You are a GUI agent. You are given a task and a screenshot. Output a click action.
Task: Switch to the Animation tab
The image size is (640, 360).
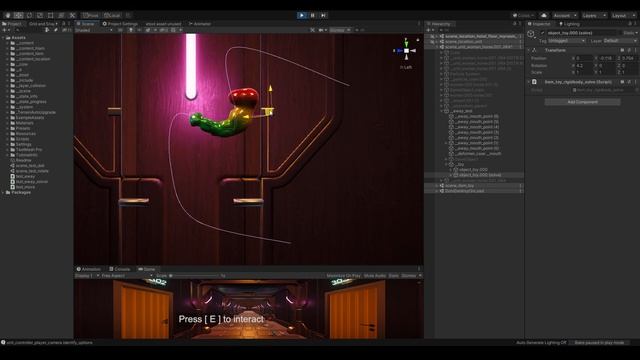click(89, 269)
